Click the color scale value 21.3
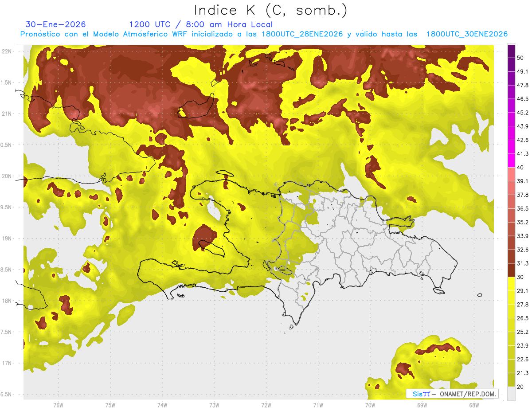532x411 pixels. (x=523, y=373)
